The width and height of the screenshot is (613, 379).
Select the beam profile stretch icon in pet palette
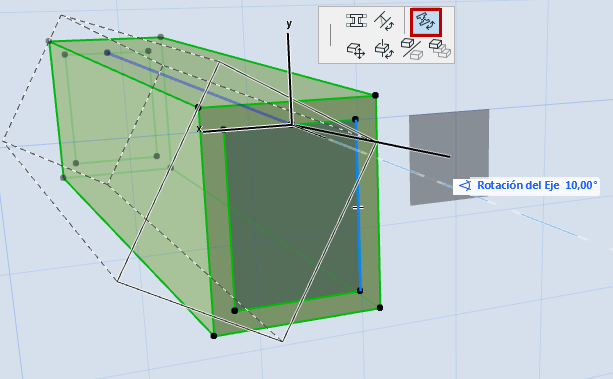pyautogui.click(x=356, y=21)
